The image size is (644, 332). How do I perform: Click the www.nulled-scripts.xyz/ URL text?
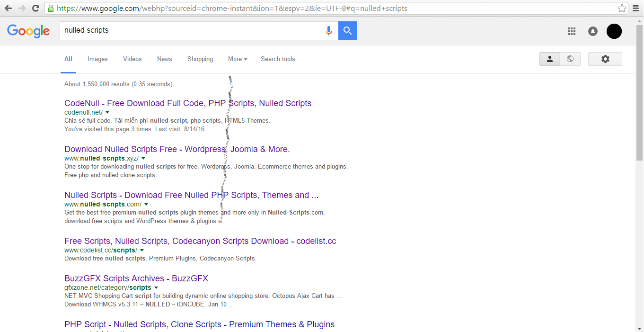[x=101, y=158]
